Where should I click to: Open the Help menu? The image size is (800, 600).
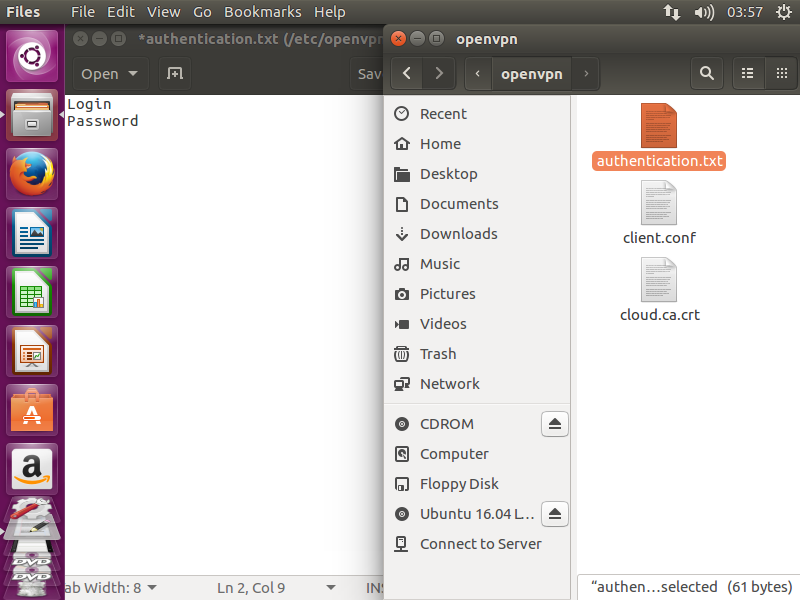coord(330,12)
